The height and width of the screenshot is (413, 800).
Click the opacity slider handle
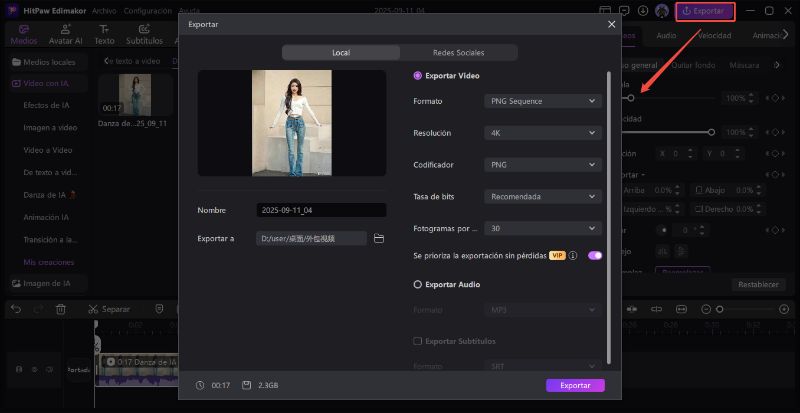click(x=711, y=132)
